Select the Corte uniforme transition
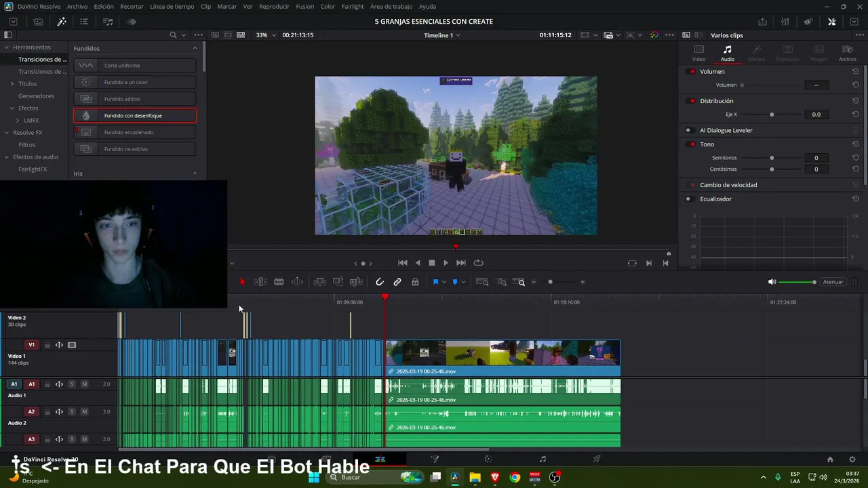Screen dimensions: 868x488 (x=135, y=66)
